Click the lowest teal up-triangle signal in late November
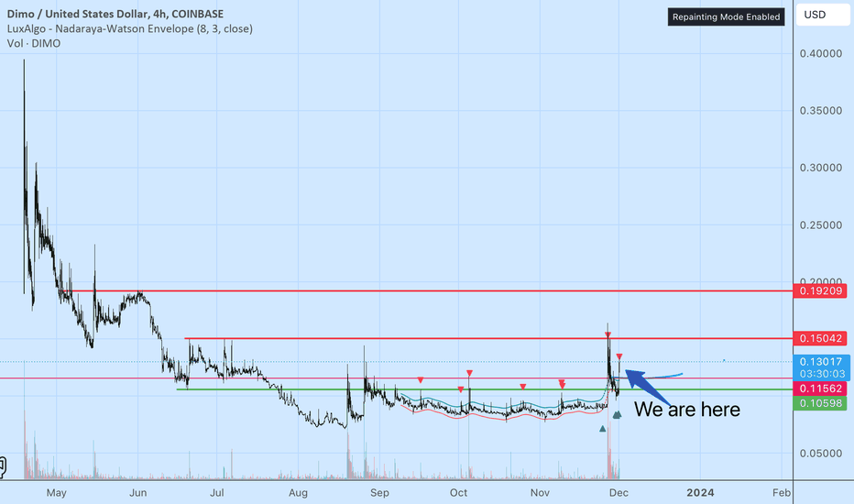Image resolution: width=854 pixels, height=504 pixels. (x=602, y=429)
